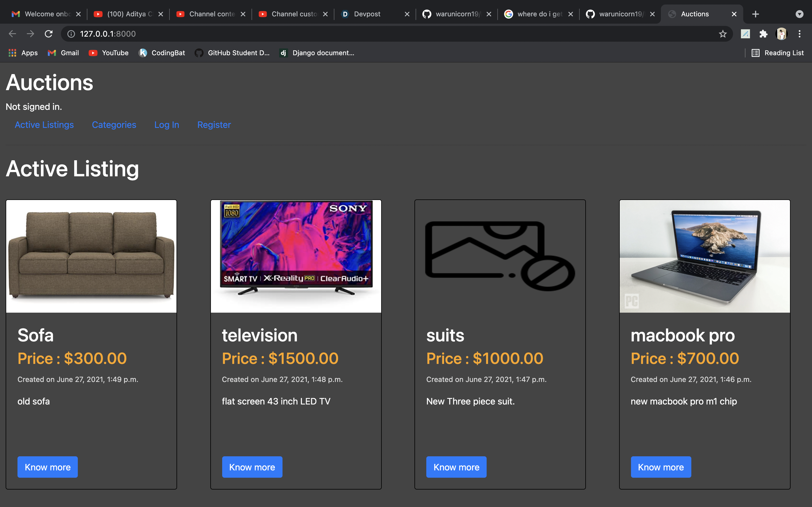Expand the tab search dropdown arrow
This screenshot has width=812, height=507.
pyautogui.click(x=799, y=14)
